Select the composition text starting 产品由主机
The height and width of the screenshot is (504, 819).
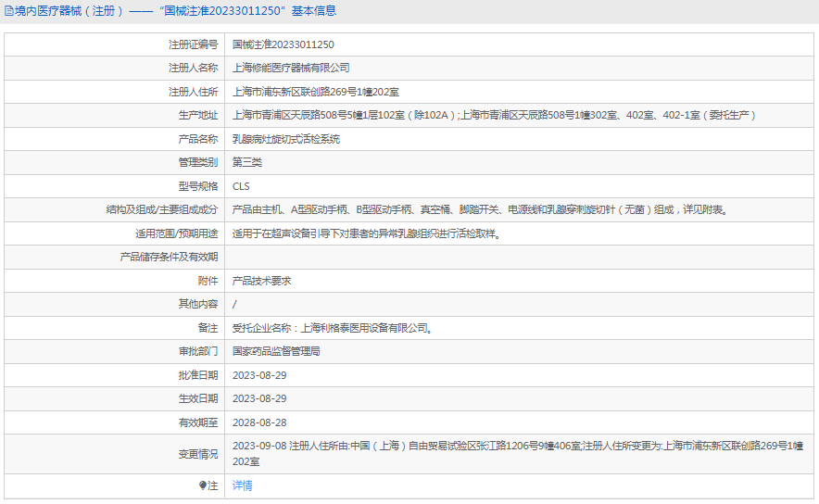point(481,209)
